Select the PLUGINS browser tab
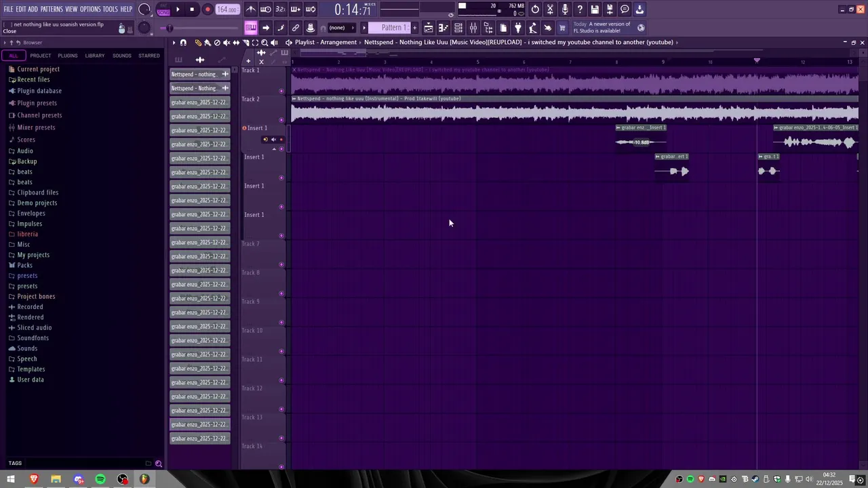868x488 pixels. (x=68, y=56)
